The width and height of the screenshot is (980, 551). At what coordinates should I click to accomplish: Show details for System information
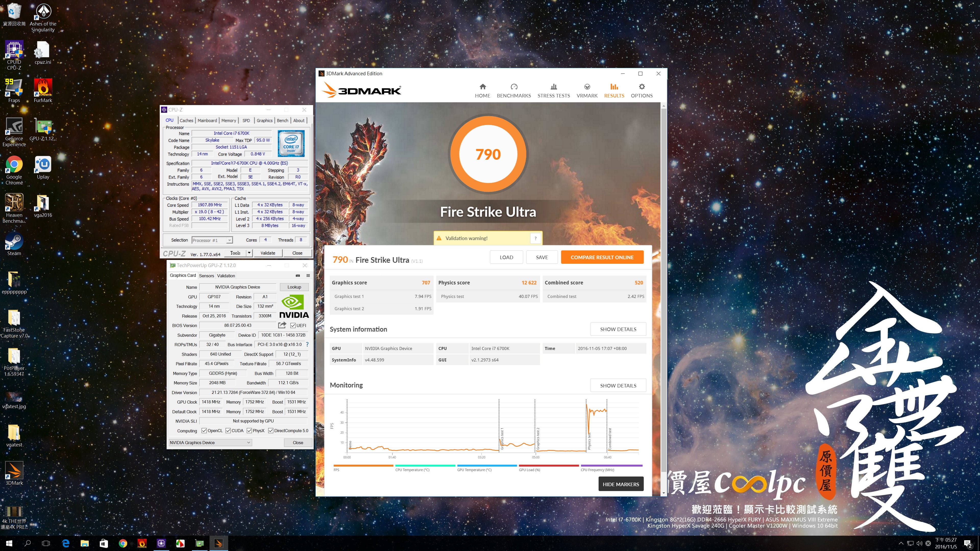618,329
